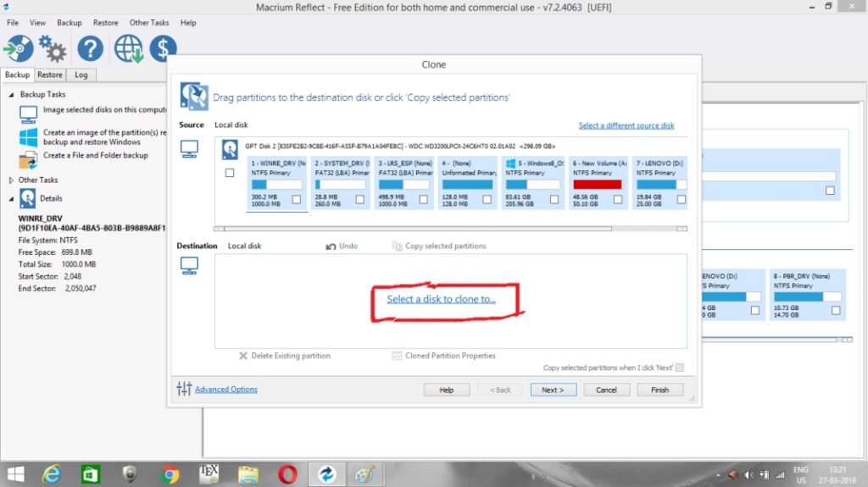Click the Finish button
Viewport: 868px width, 487px height.
(x=659, y=390)
